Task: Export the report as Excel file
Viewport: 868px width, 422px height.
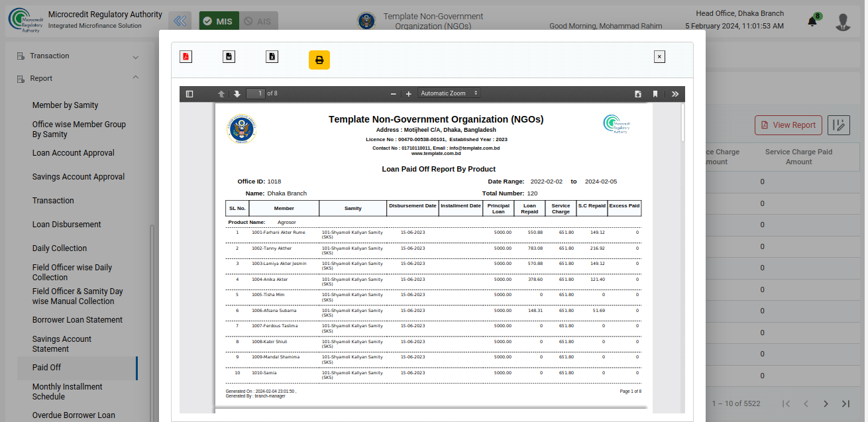Action: click(272, 56)
